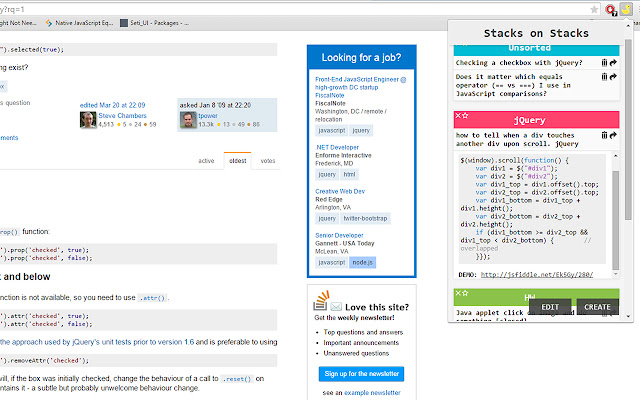This screenshot has height=400, width=640.
Task: Open tpower's profile link
Action: (208, 116)
